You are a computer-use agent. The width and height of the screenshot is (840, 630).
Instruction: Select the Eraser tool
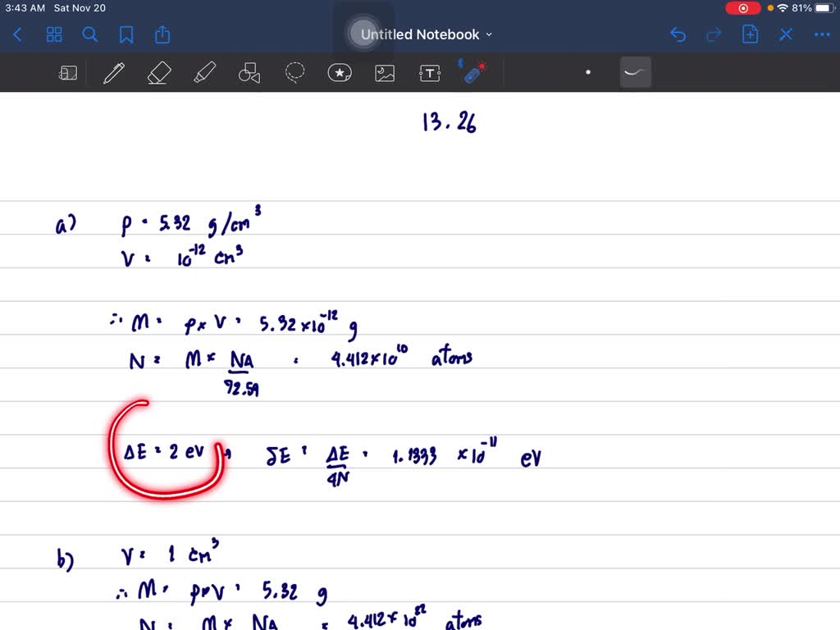159,72
